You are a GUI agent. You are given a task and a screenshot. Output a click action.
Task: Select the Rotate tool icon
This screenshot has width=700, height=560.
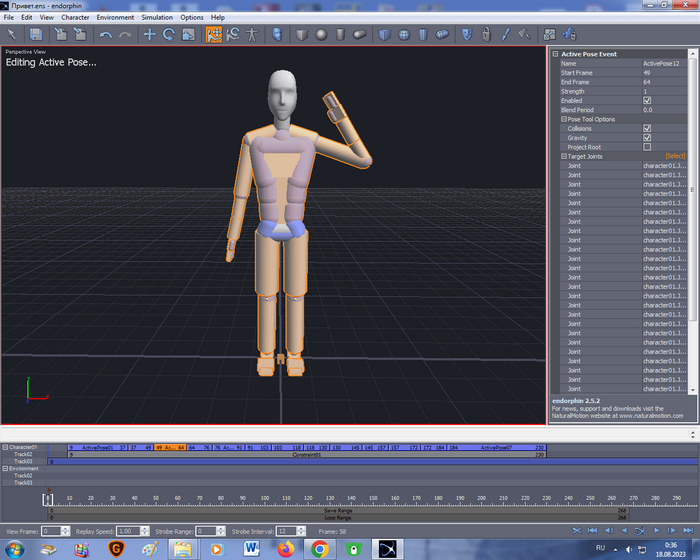pos(169,34)
